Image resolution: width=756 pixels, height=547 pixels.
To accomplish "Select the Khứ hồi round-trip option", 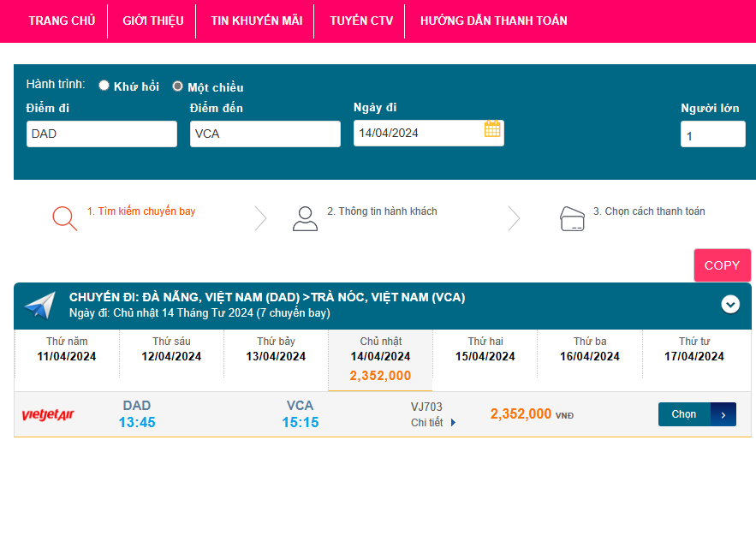I will [104, 86].
